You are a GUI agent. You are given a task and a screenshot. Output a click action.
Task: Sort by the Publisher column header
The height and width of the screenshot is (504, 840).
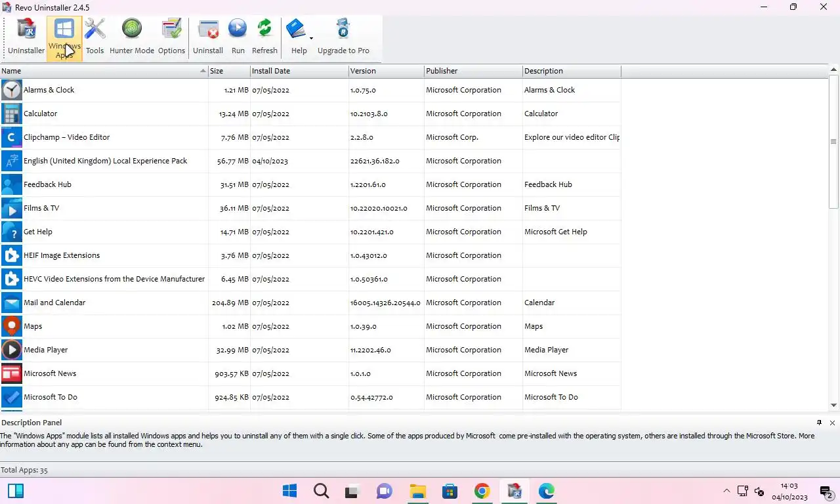pos(473,71)
